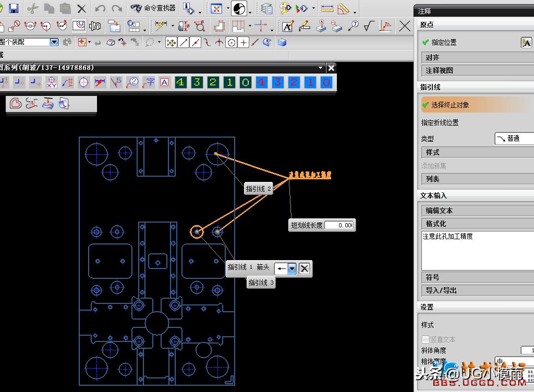
Task: Open the arrow style dropdown beside 指引线 1
Action: 291,268
